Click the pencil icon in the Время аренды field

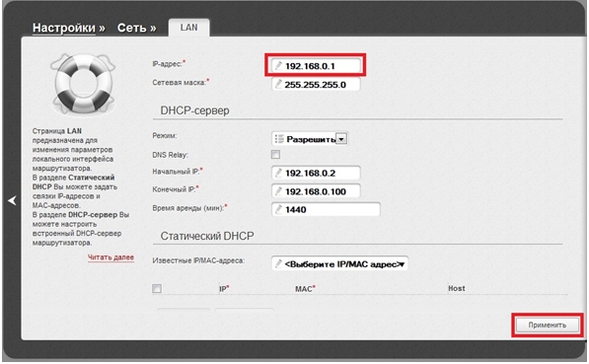click(x=278, y=209)
